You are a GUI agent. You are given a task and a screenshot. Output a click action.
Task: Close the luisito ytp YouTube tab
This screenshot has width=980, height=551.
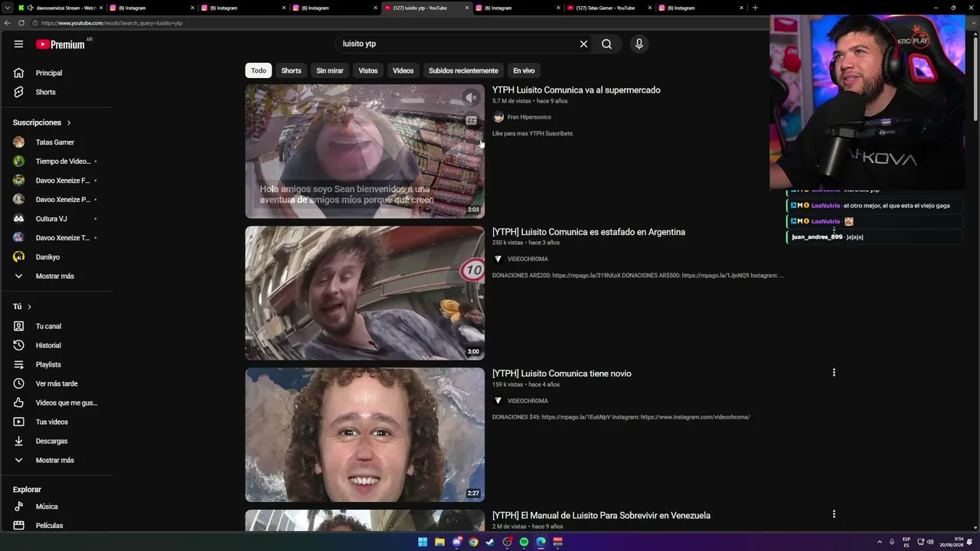click(x=467, y=8)
